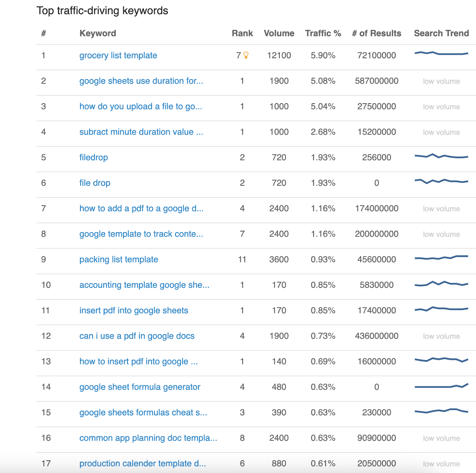476x473 pixels.
Task: Open 'packing list template' keyword
Action: pyautogui.click(x=118, y=260)
